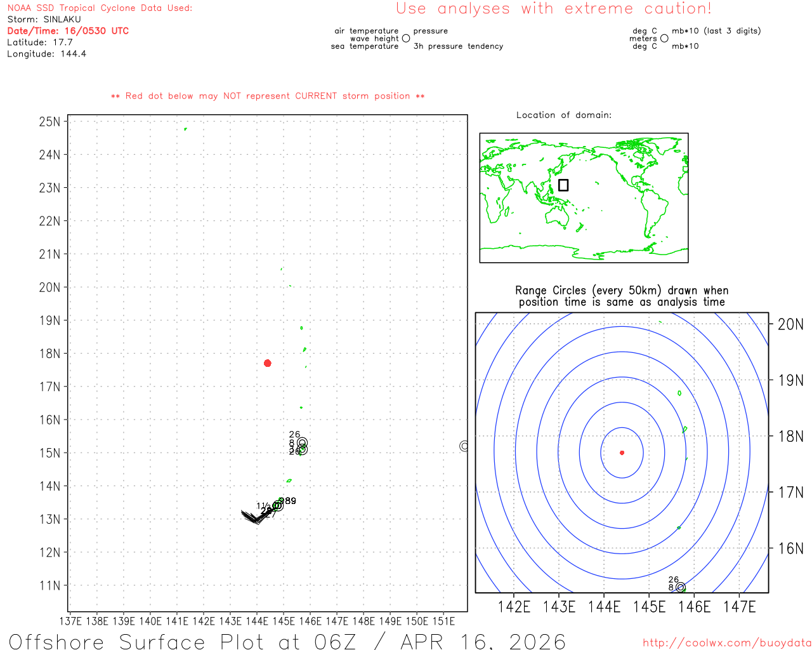Click the 14N latitude axis label
812x650 pixels.
click(x=50, y=486)
